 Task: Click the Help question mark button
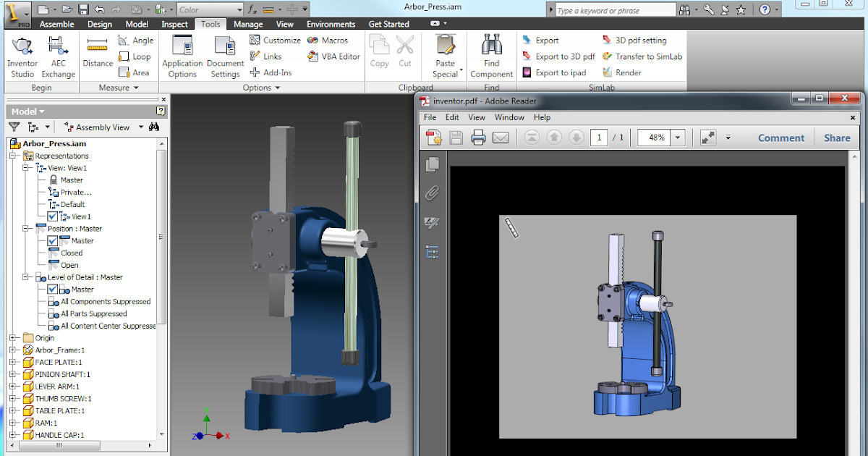[x=765, y=10]
